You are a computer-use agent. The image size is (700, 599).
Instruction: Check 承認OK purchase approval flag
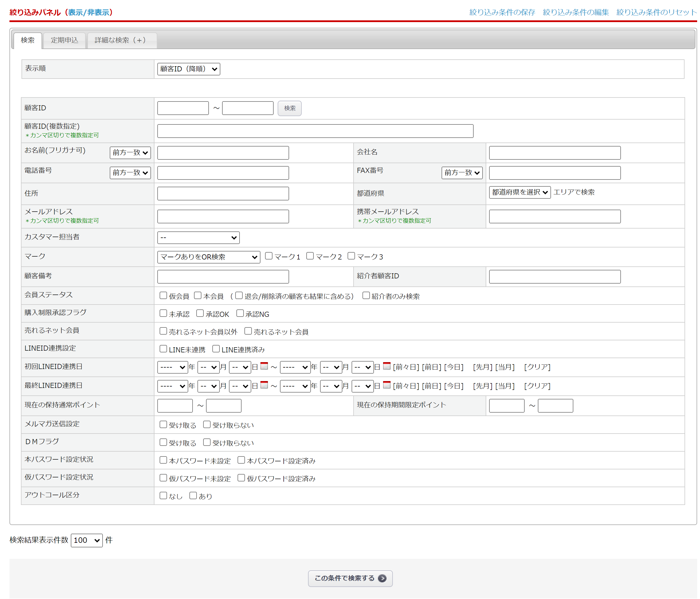click(x=200, y=313)
